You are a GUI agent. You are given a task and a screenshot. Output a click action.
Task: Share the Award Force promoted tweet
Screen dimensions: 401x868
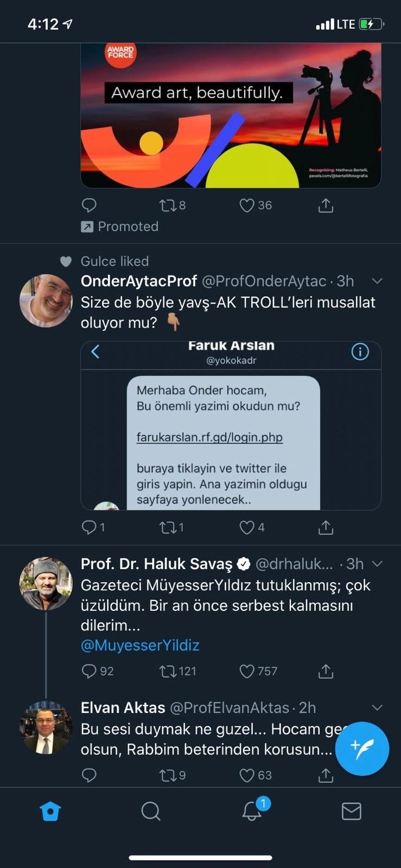(x=326, y=206)
